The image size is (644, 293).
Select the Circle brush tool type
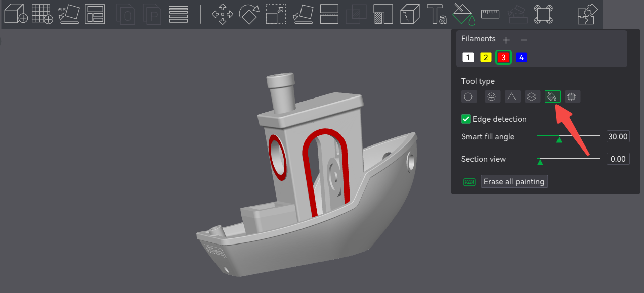468,96
